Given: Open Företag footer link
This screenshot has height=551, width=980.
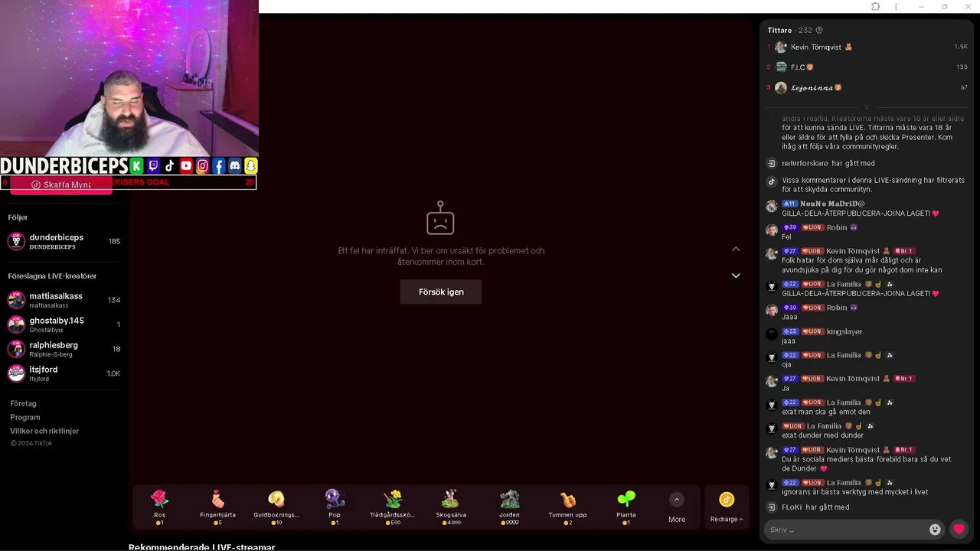Looking at the screenshot, I should pos(23,403).
